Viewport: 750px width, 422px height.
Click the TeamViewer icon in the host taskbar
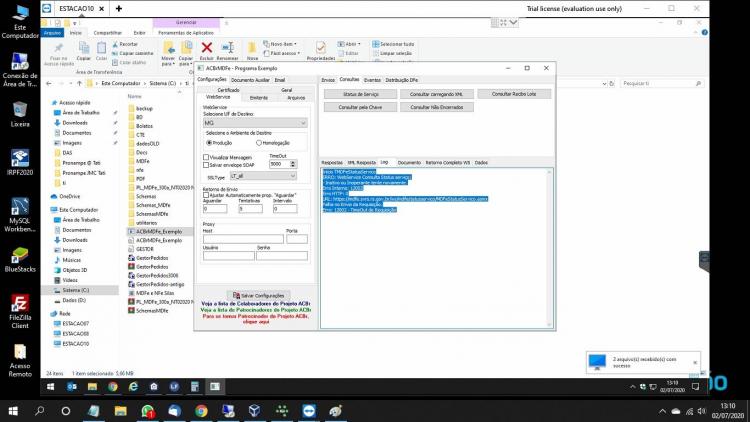point(309,411)
